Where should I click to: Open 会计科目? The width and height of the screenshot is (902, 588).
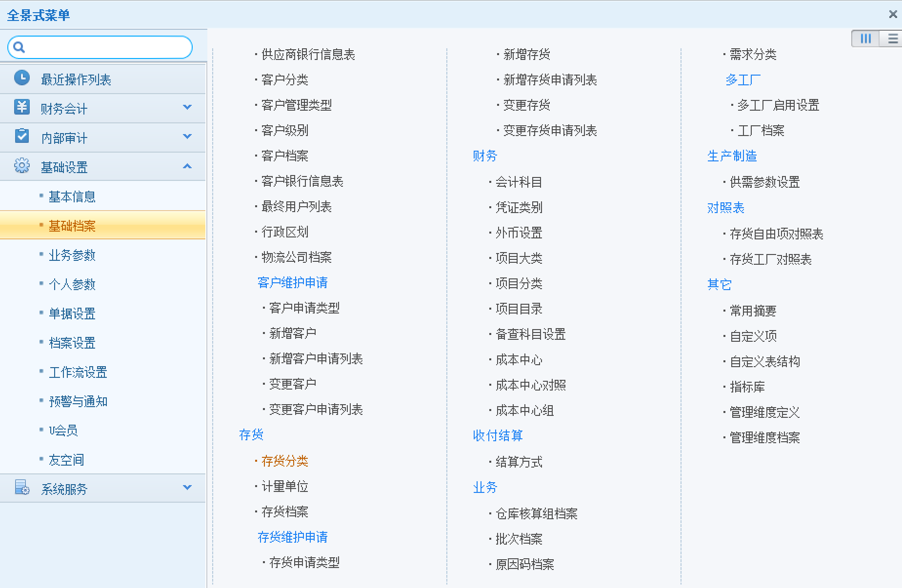(519, 182)
